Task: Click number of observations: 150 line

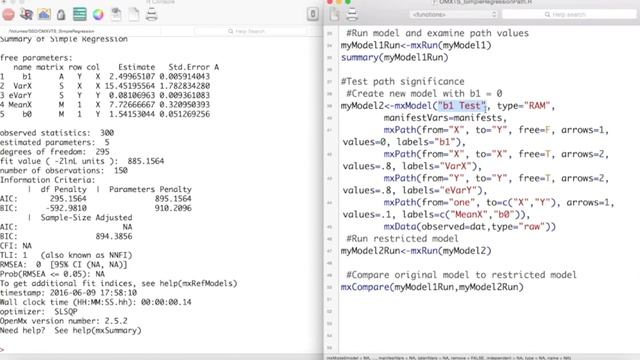Action: 64,170
